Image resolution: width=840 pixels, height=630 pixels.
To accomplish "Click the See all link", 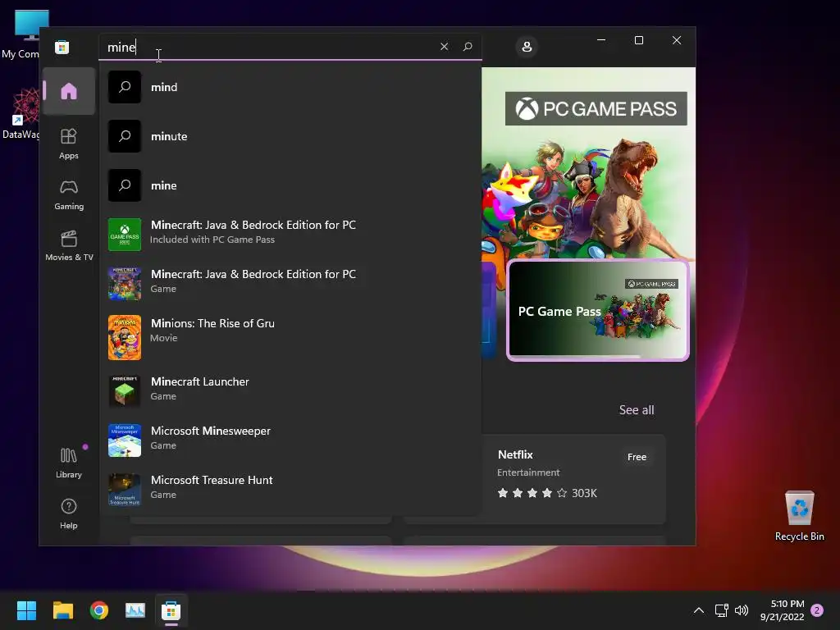I will tap(637, 410).
